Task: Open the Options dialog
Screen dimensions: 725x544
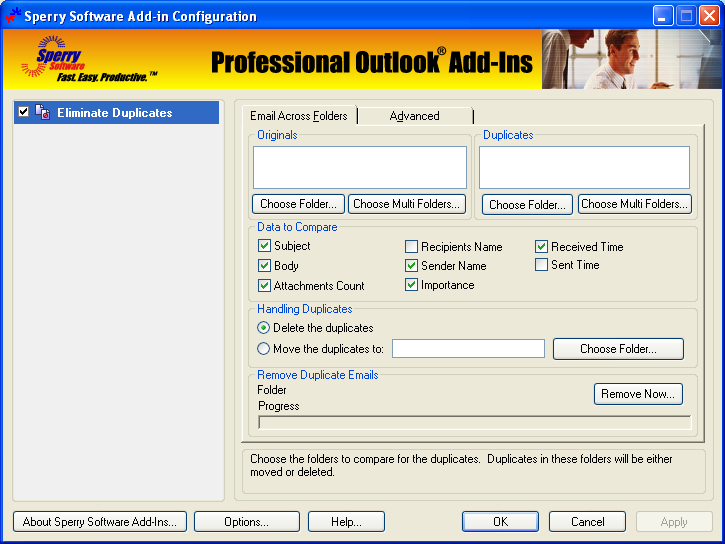Action: tap(246, 522)
